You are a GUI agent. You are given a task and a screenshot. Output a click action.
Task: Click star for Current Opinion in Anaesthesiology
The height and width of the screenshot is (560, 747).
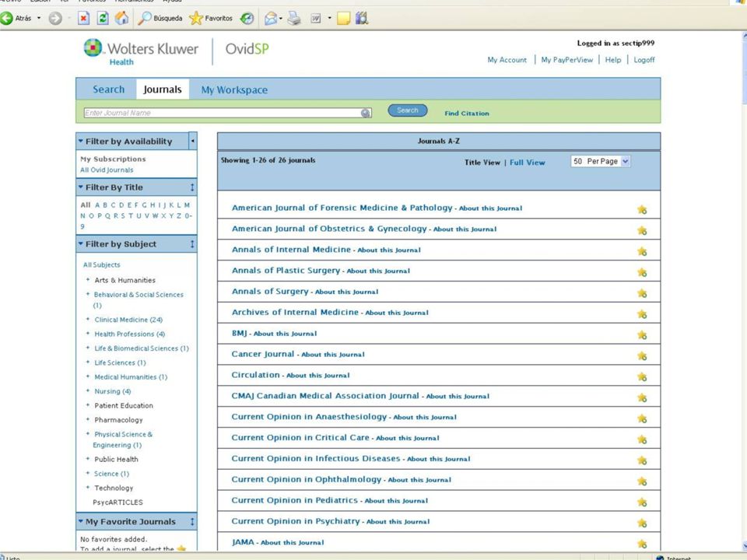[642, 418]
